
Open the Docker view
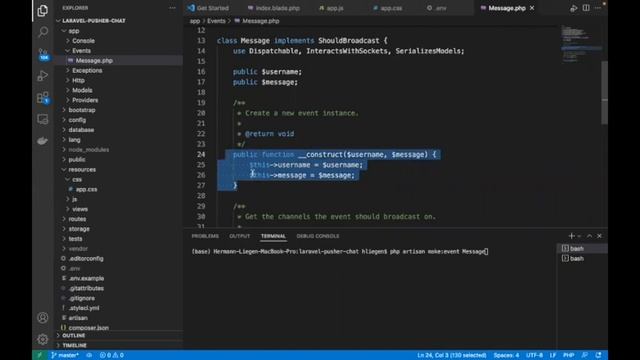tap(42, 141)
